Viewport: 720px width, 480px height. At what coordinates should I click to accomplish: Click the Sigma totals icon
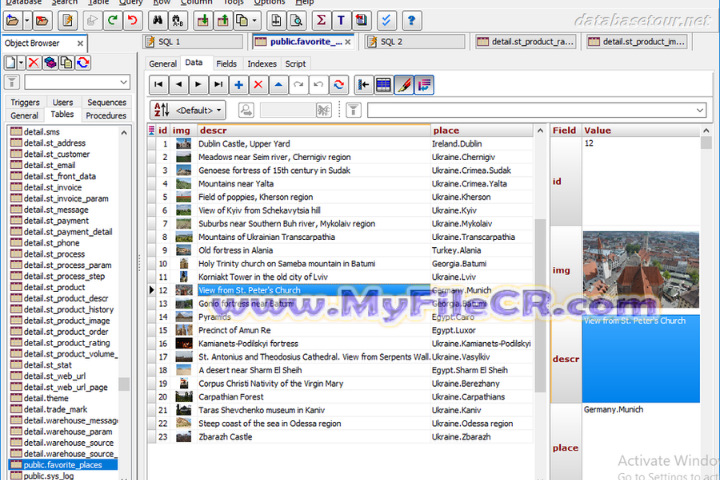(x=321, y=21)
